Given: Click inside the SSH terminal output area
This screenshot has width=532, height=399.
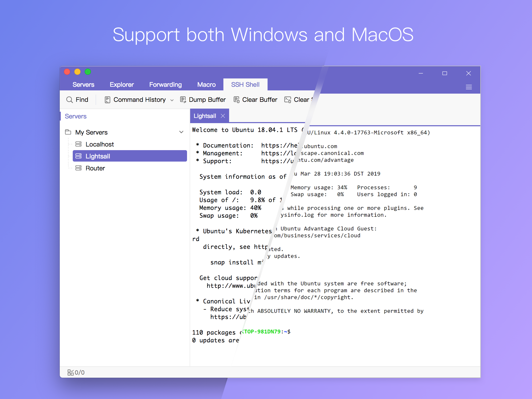Looking at the screenshot, I should tap(335, 244).
